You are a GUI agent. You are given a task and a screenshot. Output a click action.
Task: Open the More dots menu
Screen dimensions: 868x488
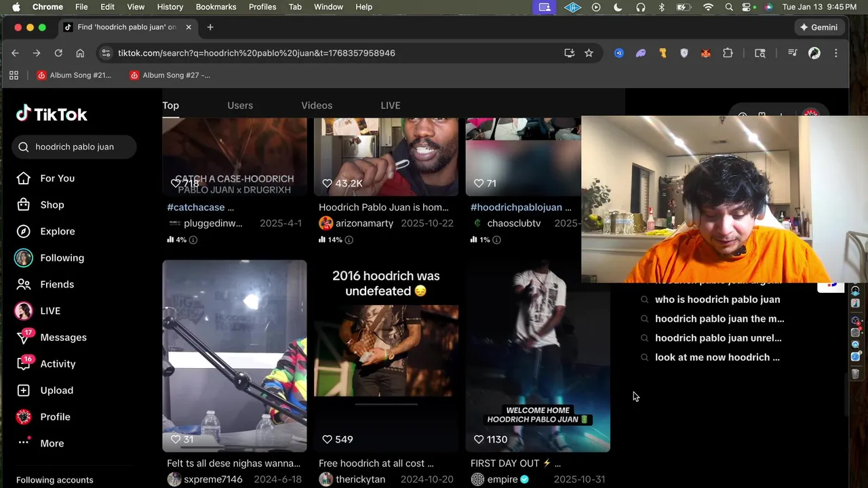[x=24, y=443]
